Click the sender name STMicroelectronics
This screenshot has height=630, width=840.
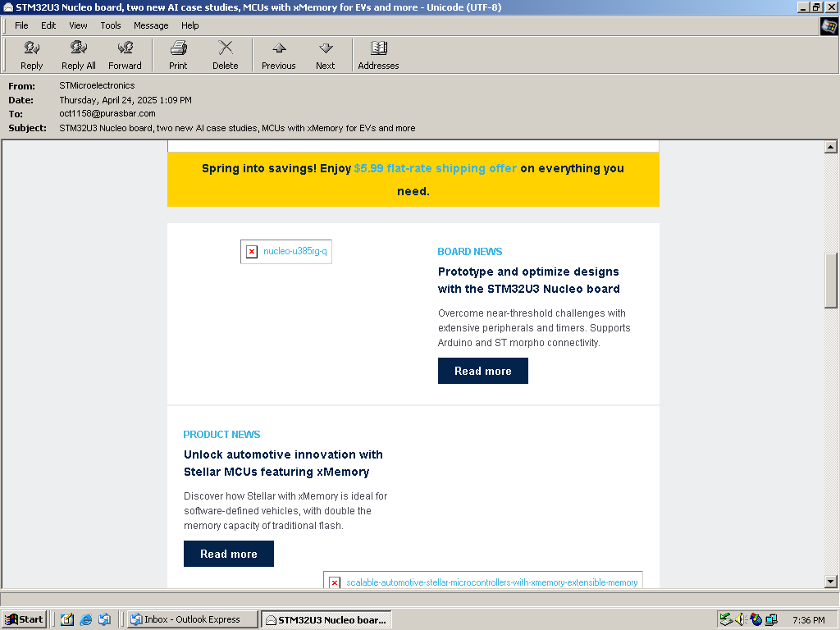(97, 85)
